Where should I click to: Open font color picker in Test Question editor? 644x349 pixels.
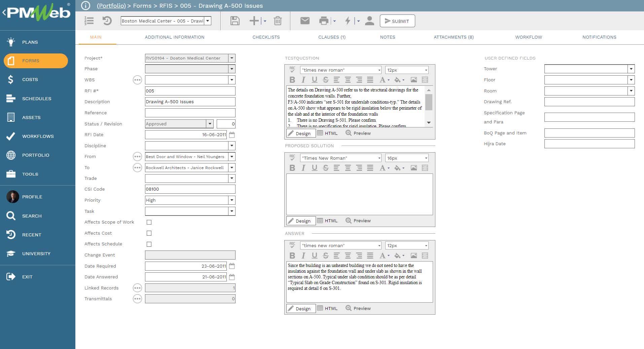point(384,80)
